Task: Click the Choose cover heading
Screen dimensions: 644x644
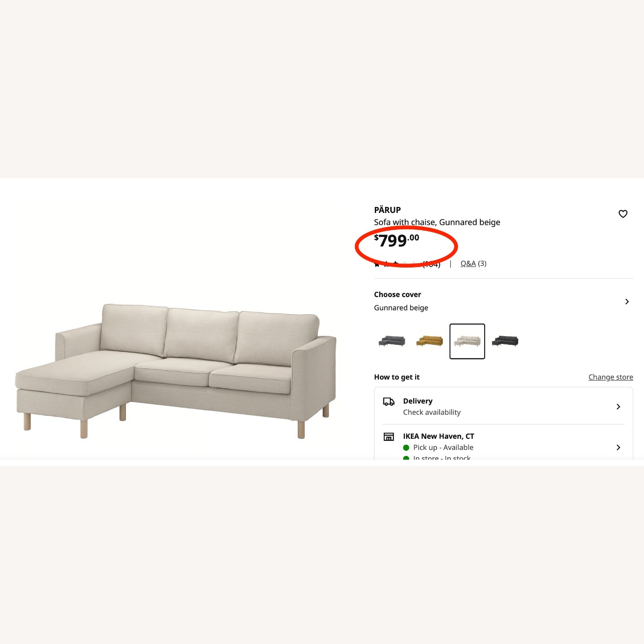Action: (x=398, y=295)
